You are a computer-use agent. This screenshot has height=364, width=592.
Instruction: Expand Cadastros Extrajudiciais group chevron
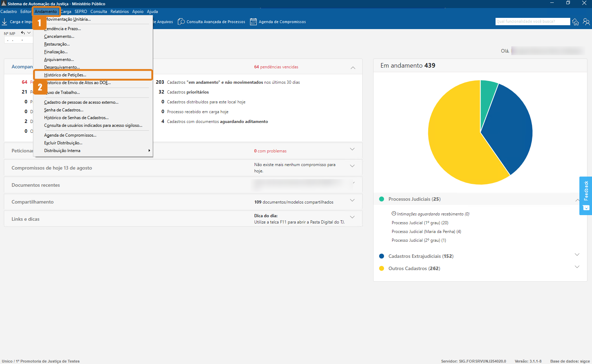[577, 255]
